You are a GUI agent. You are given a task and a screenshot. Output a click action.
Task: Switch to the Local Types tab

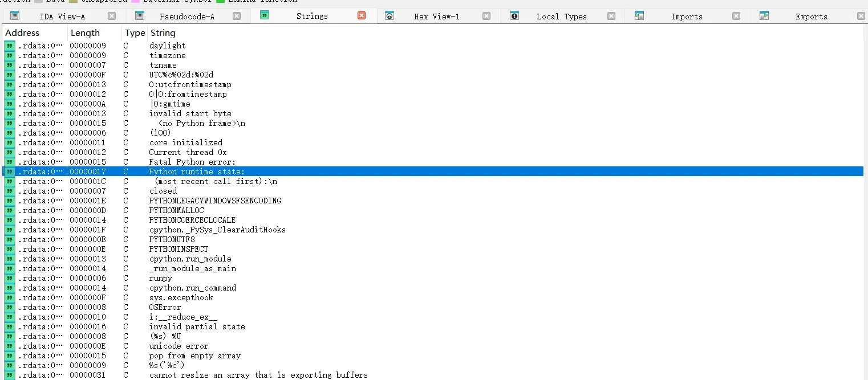pos(562,17)
